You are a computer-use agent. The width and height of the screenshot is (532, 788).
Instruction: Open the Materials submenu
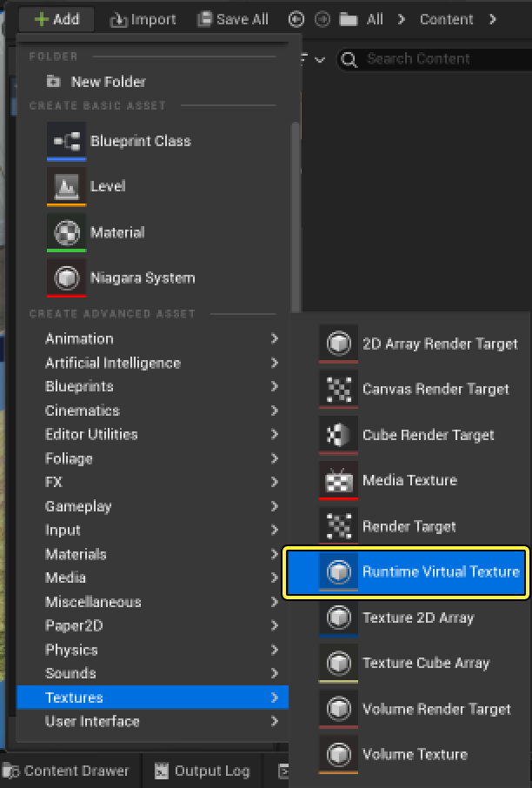coord(152,554)
